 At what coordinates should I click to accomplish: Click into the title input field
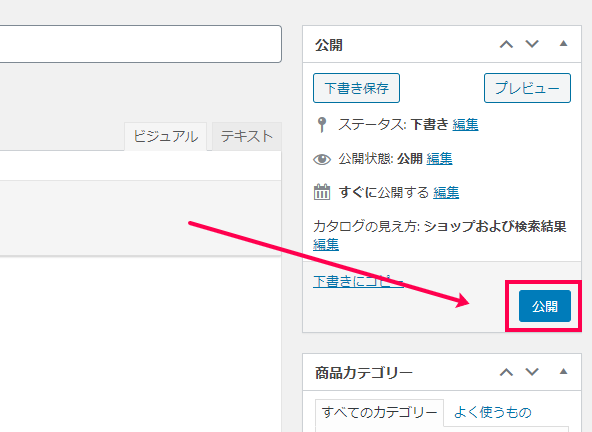[140, 44]
